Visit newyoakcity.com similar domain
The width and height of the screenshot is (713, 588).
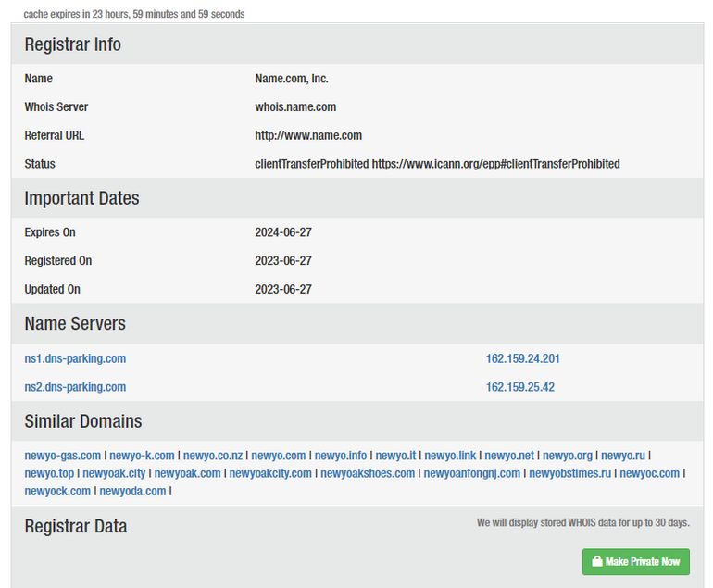click(270, 473)
